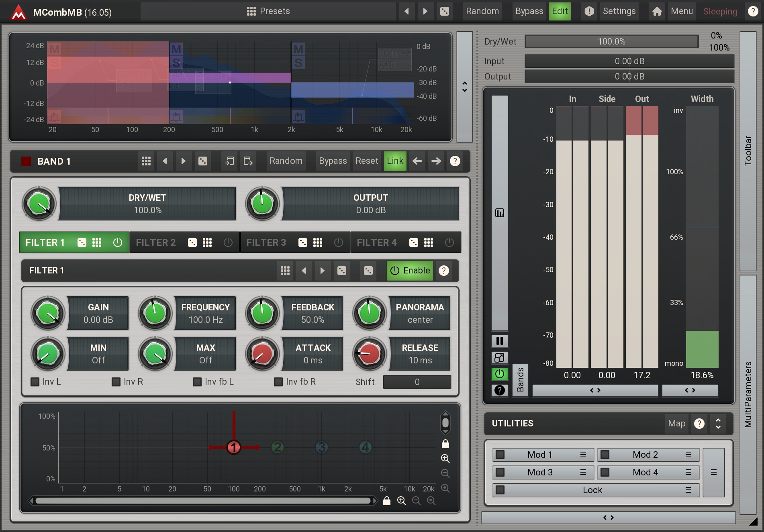Toggle Band 1 Bypass
This screenshot has height=532, width=764.
[x=333, y=161]
